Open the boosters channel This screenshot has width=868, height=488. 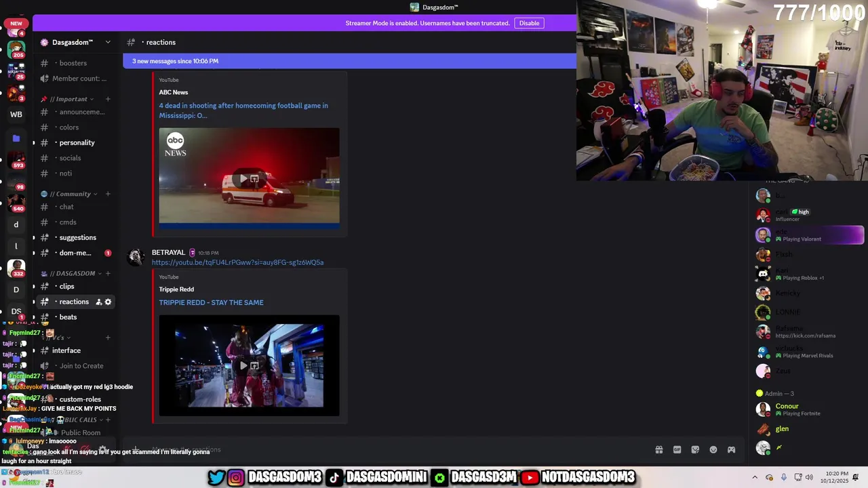[x=75, y=63]
